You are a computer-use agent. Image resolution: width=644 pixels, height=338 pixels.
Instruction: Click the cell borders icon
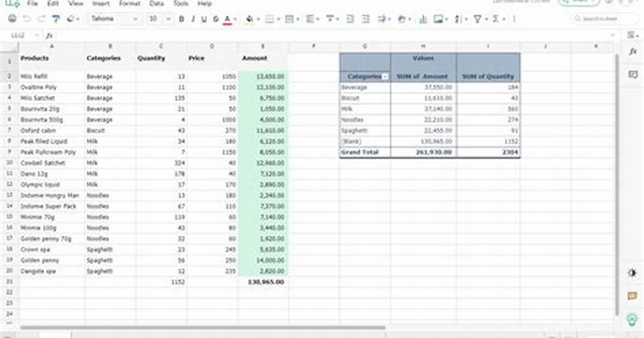(x=269, y=19)
